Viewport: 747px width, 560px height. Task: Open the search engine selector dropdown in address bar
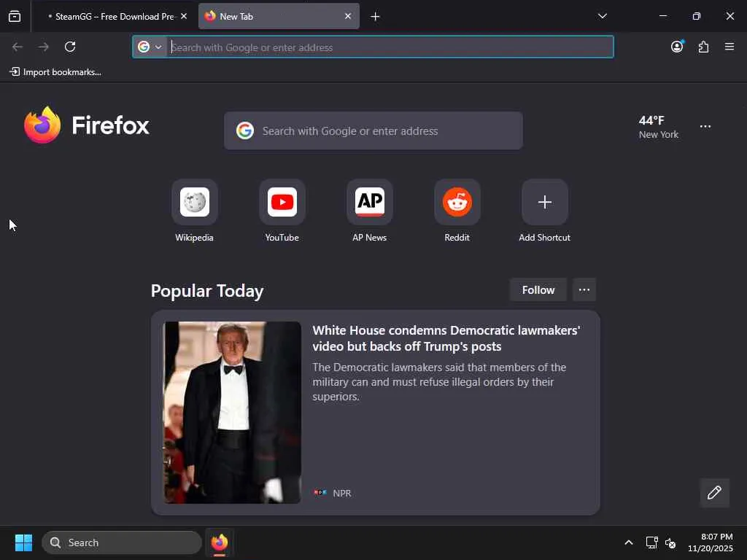click(150, 47)
